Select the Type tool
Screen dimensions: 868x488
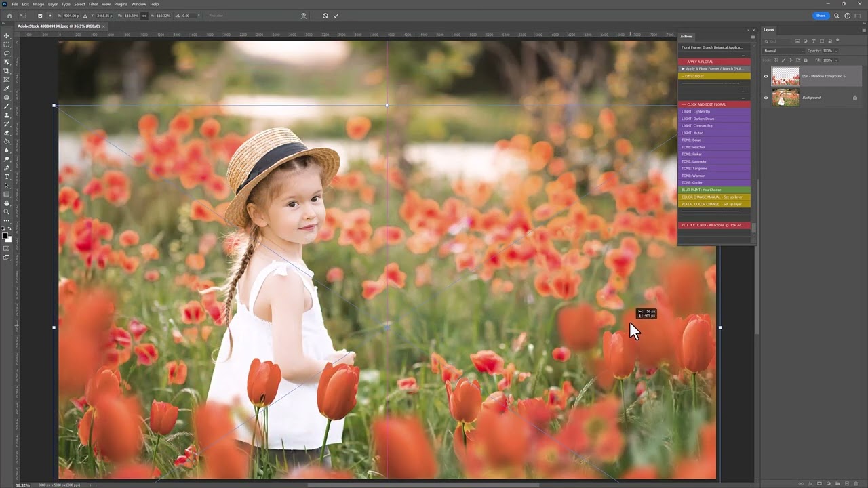[7, 176]
